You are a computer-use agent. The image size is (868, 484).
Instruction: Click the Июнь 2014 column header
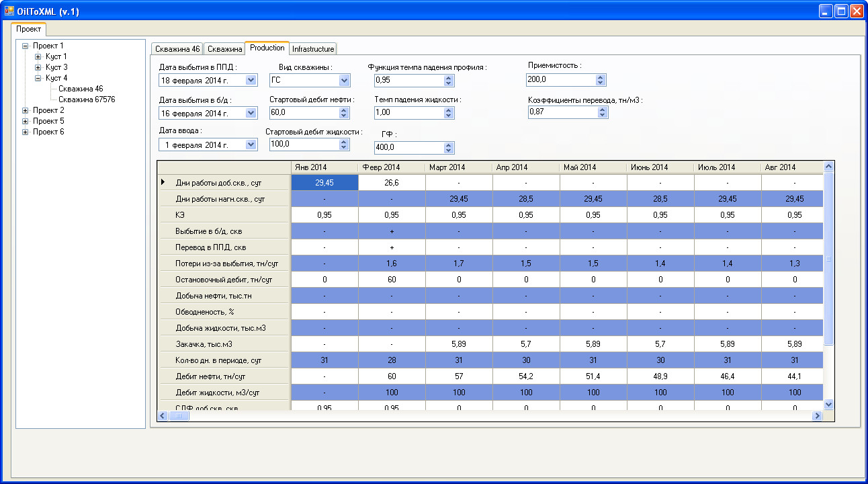660,167
